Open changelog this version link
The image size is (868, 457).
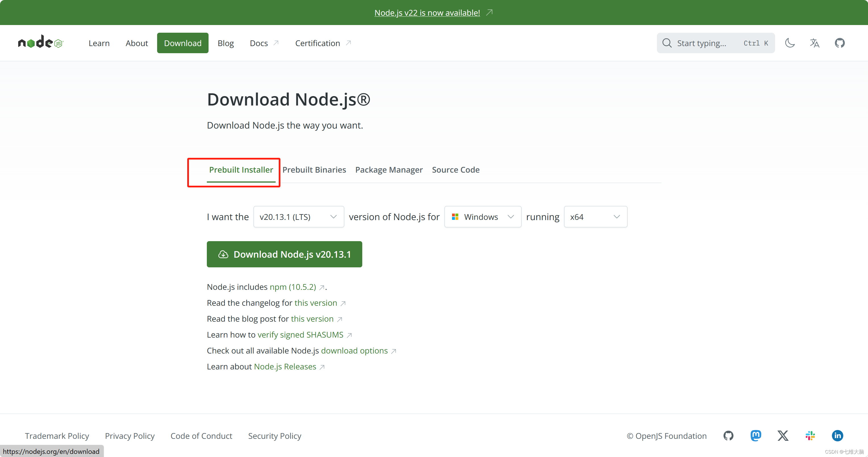[316, 303]
